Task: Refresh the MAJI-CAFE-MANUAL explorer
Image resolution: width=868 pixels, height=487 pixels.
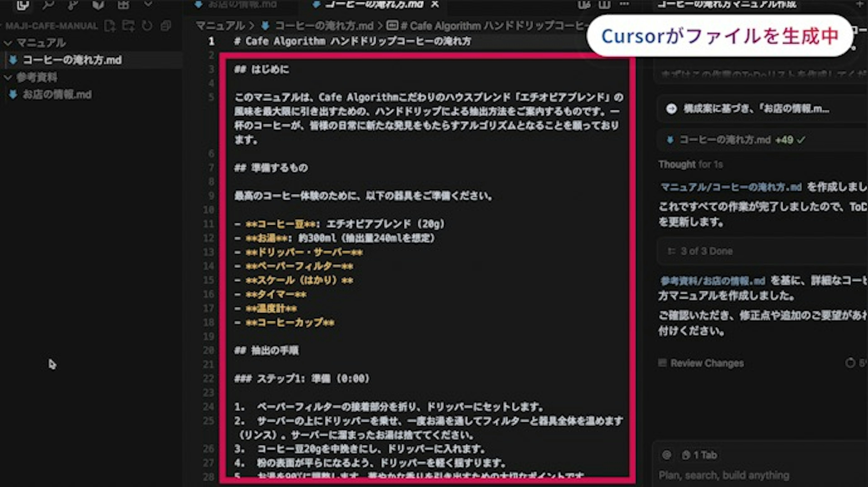Action: tap(147, 26)
